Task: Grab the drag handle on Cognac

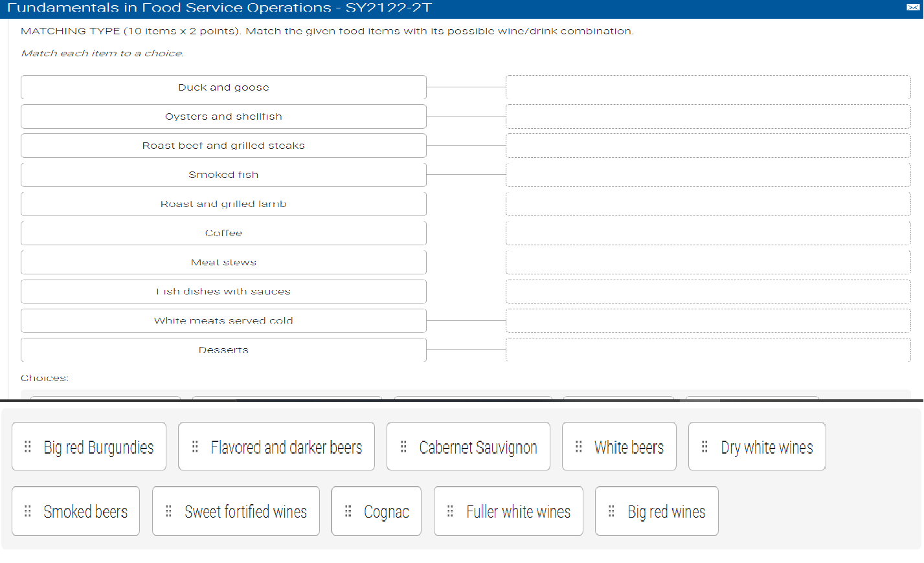Action: pos(348,511)
